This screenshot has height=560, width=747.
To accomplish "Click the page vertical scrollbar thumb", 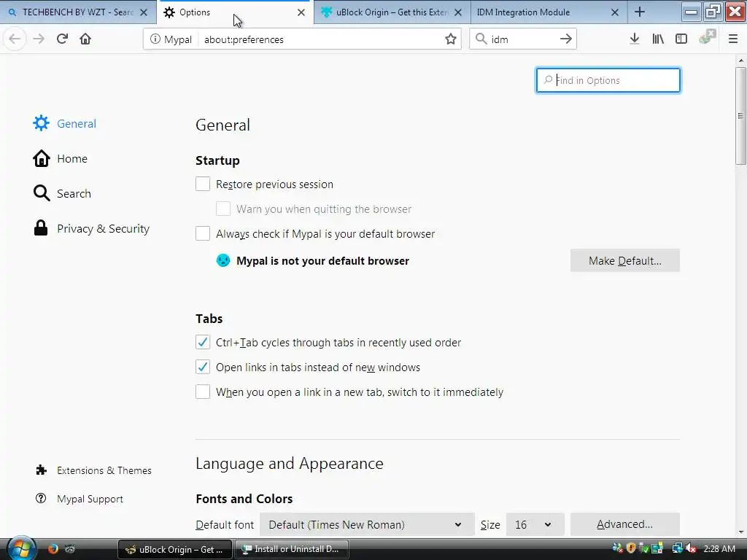I will (740, 116).
